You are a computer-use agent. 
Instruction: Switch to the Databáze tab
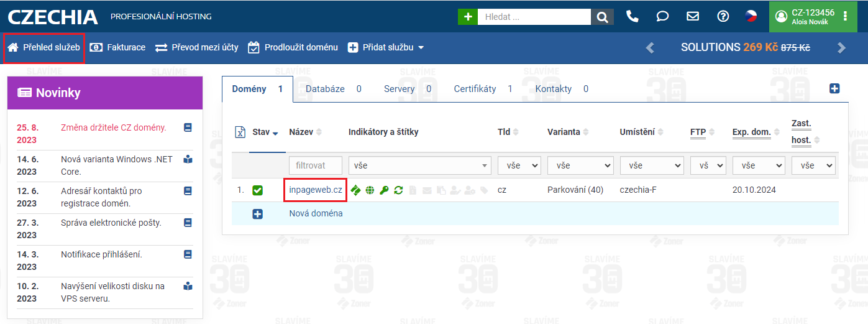(325, 89)
